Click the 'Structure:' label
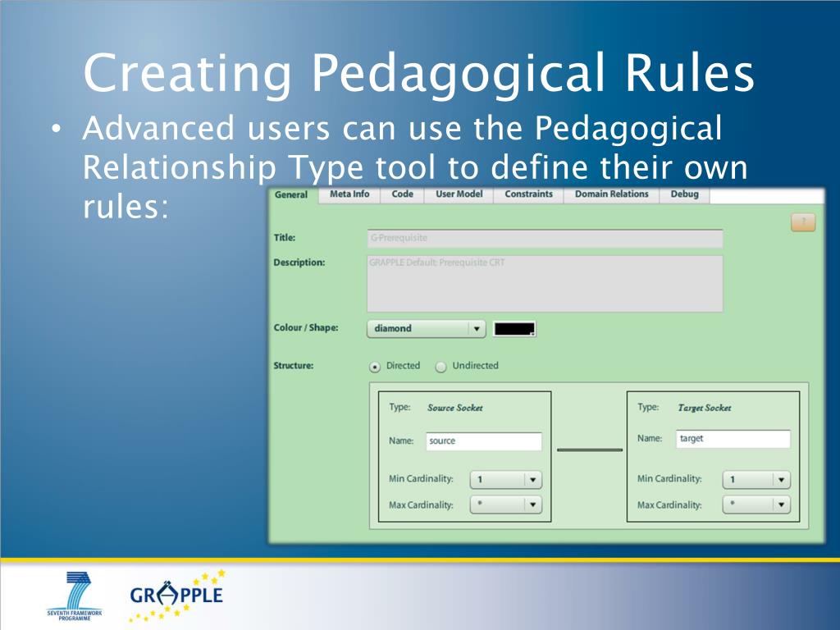Image resolution: width=840 pixels, height=630 pixels. tap(294, 366)
